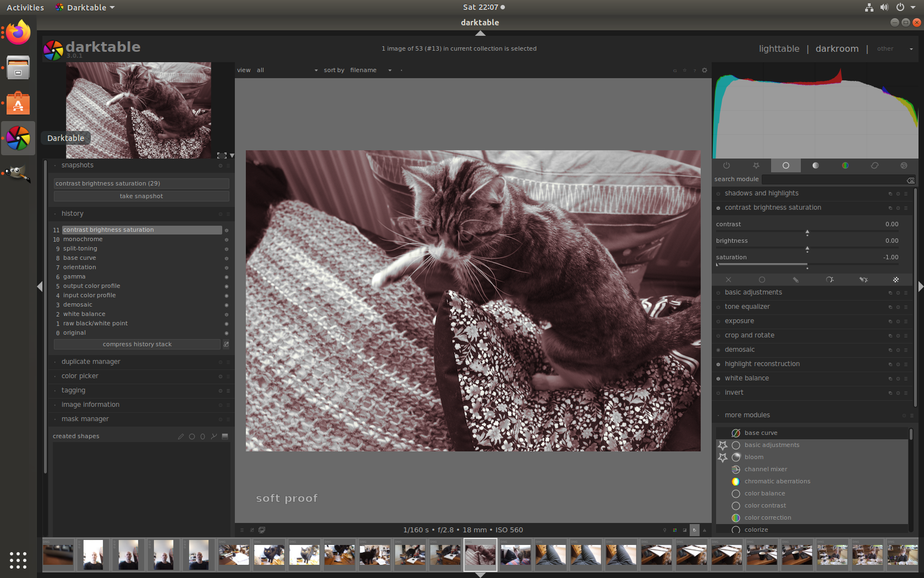This screenshot has width=924, height=578.
Task: Show favorite modules group (star icon)
Action: (x=756, y=166)
